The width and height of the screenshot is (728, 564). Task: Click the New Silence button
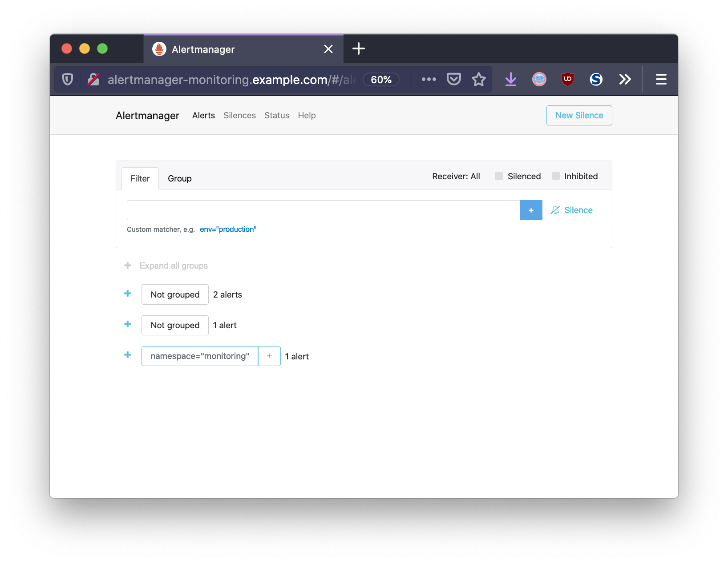point(579,115)
